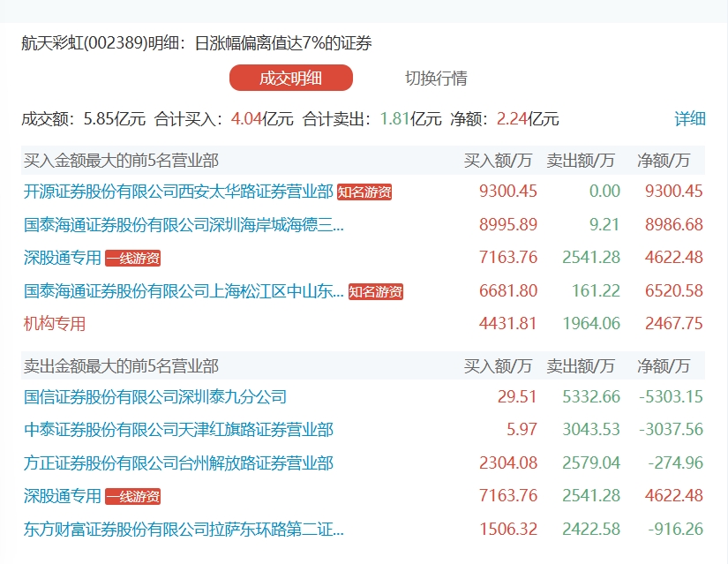The image size is (728, 564).
Task: Click net value 8986.68
Action: (673, 225)
